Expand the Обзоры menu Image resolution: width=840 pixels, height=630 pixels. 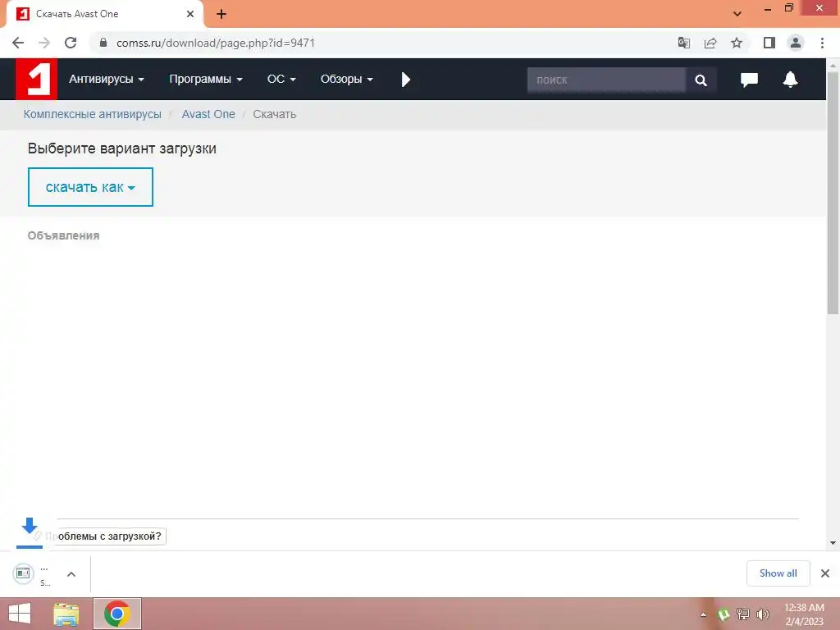[x=347, y=80]
